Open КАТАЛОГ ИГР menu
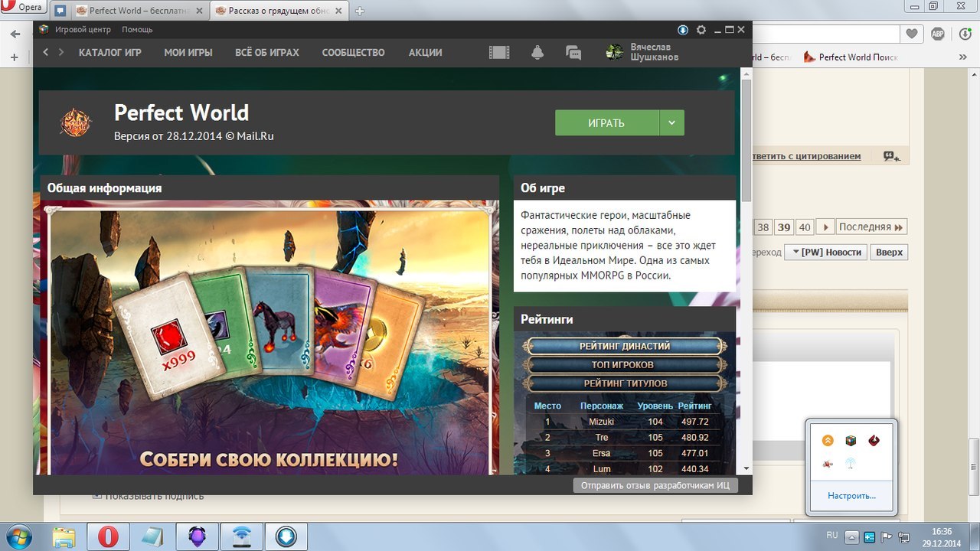The height and width of the screenshot is (551, 980). point(110,52)
